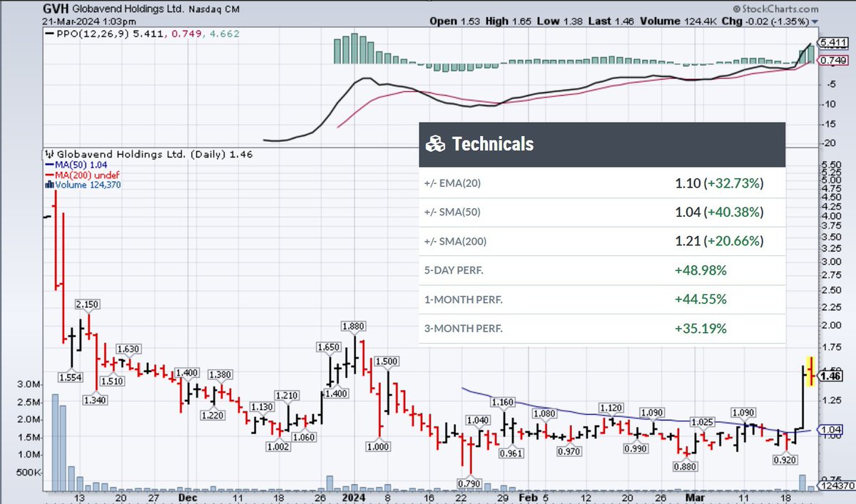The image size is (856, 504).
Task: Click the '1-MONTH PERF.' row label
Action: (x=463, y=300)
